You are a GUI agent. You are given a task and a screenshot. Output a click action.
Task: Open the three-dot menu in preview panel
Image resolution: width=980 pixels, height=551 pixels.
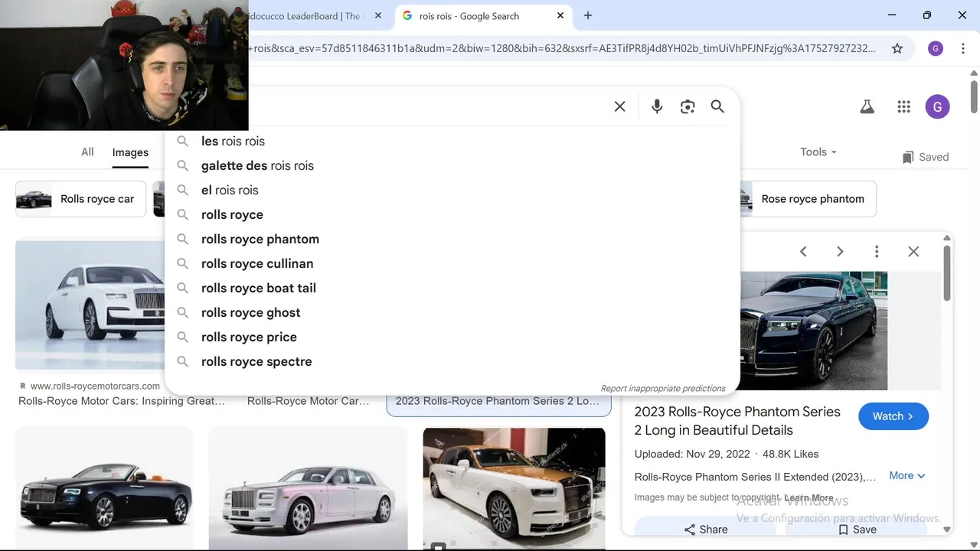pos(877,251)
